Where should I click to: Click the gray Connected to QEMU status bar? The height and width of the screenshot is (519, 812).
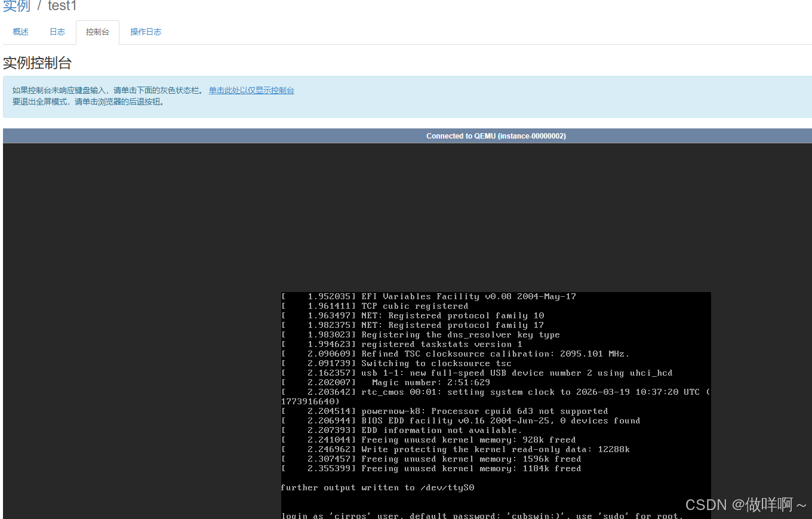(407, 136)
